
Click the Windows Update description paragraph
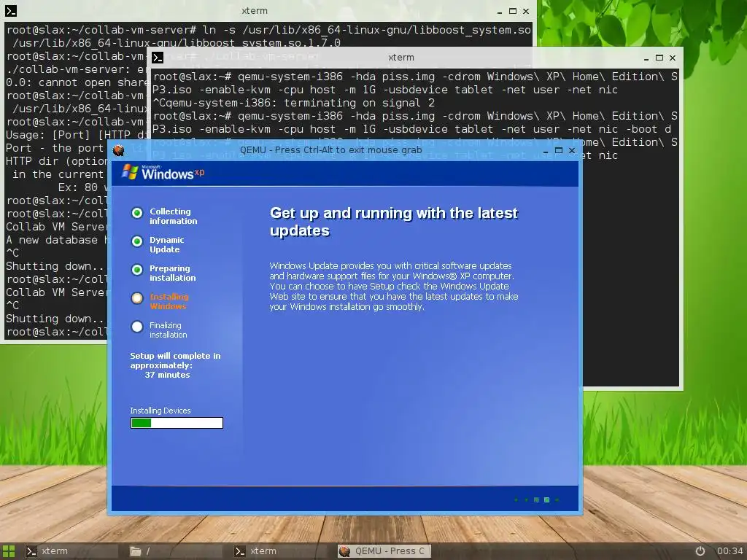click(x=393, y=286)
